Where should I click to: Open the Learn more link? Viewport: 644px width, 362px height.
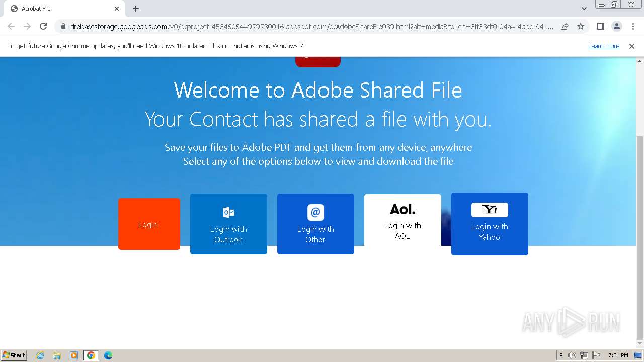[604, 46]
